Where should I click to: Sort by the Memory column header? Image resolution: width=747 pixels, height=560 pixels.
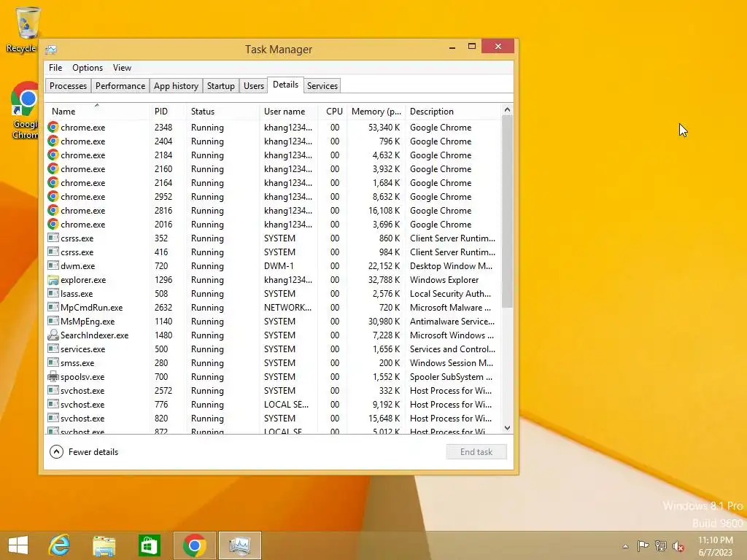[376, 112]
